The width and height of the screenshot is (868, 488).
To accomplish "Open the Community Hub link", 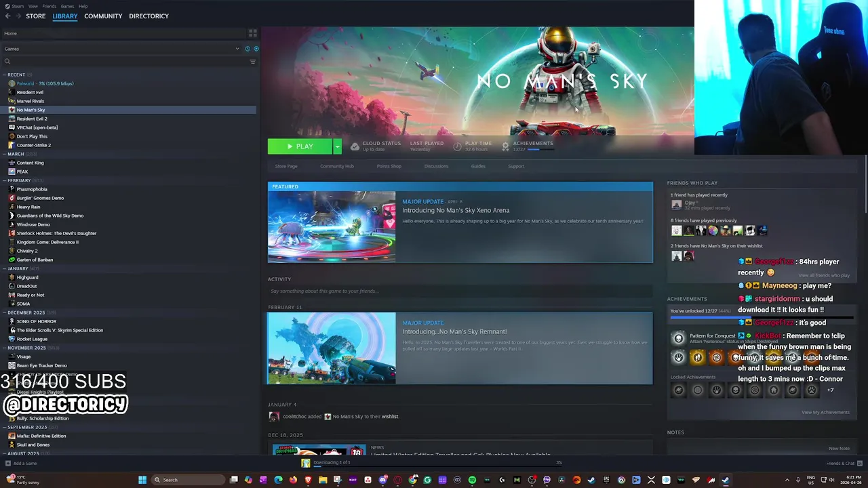I will [337, 166].
